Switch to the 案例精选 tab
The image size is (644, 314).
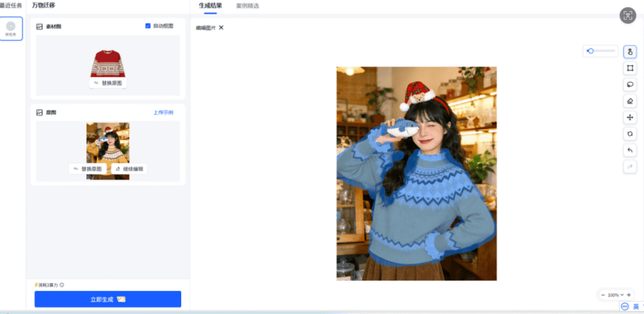pos(248,6)
